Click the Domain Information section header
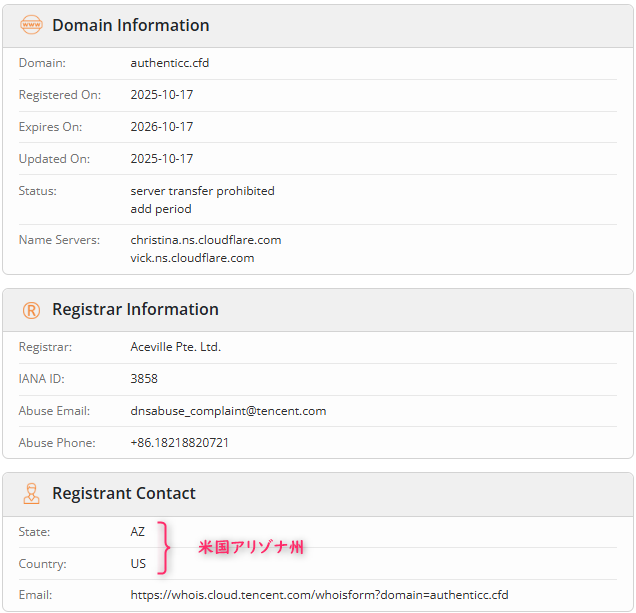636x613 pixels. click(x=130, y=25)
